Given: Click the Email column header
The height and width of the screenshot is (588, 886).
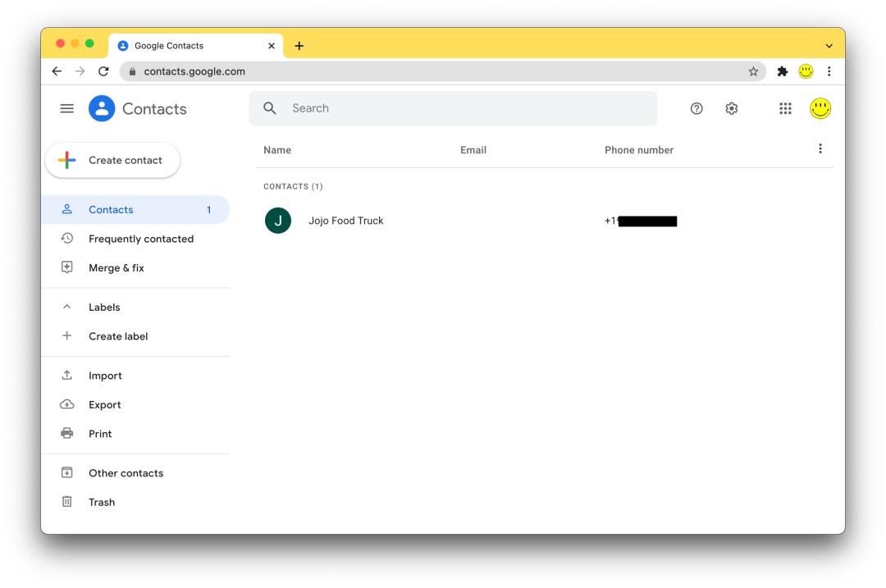Looking at the screenshot, I should [x=473, y=150].
